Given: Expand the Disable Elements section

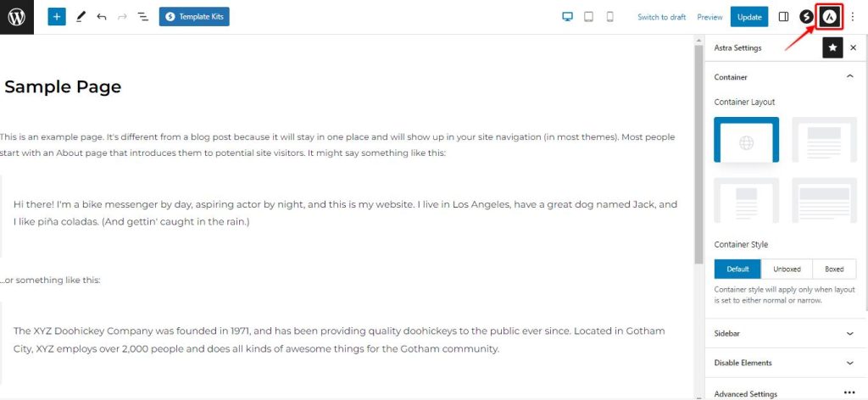Looking at the screenshot, I should tap(785, 363).
